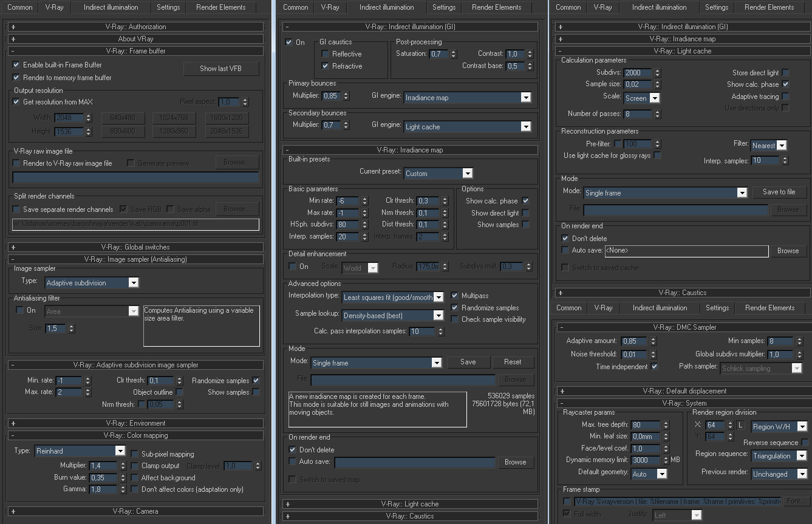This screenshot has height=524, width=812.
Task: Click the 1024x768 resolution preset button
Action: tap(174, 118)
